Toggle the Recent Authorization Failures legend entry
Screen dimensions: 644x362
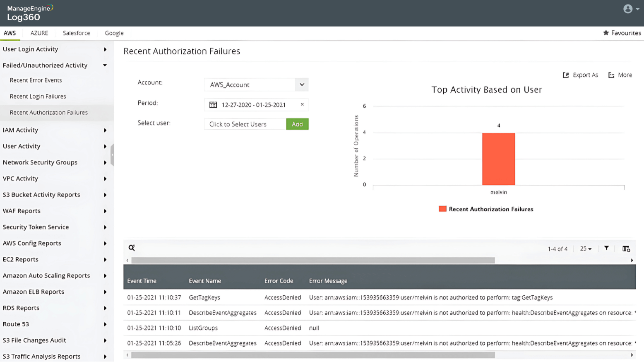click(x=486, y=209)
